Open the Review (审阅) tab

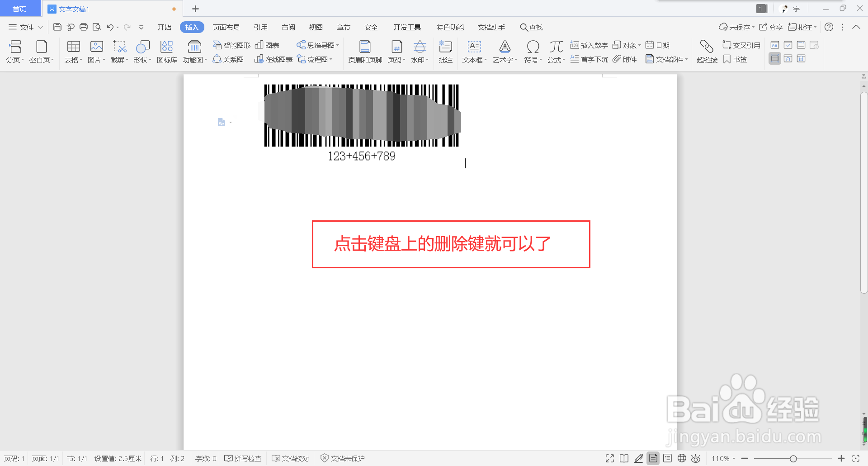(288, 27)
